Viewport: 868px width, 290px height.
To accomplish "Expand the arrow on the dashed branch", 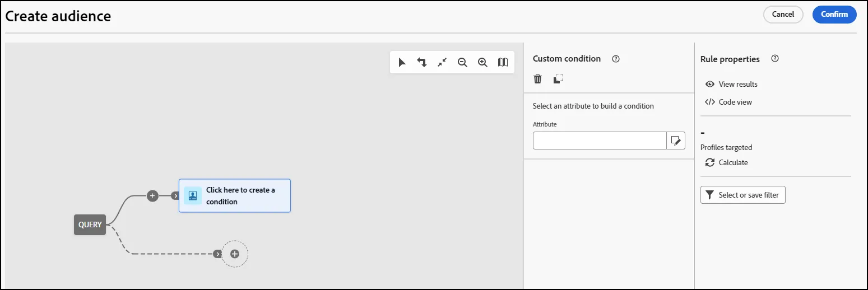I will tap(217, 254).
